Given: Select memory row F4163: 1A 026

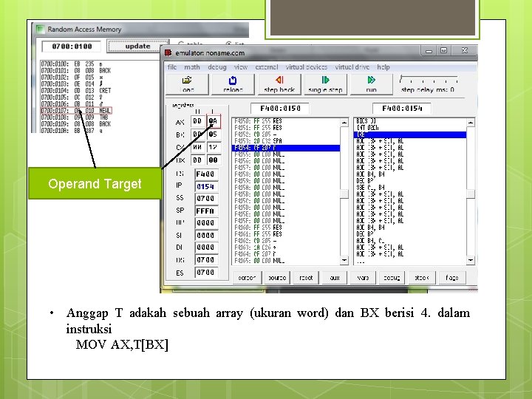Looking at the screenshot, I should tap(286, 248).
